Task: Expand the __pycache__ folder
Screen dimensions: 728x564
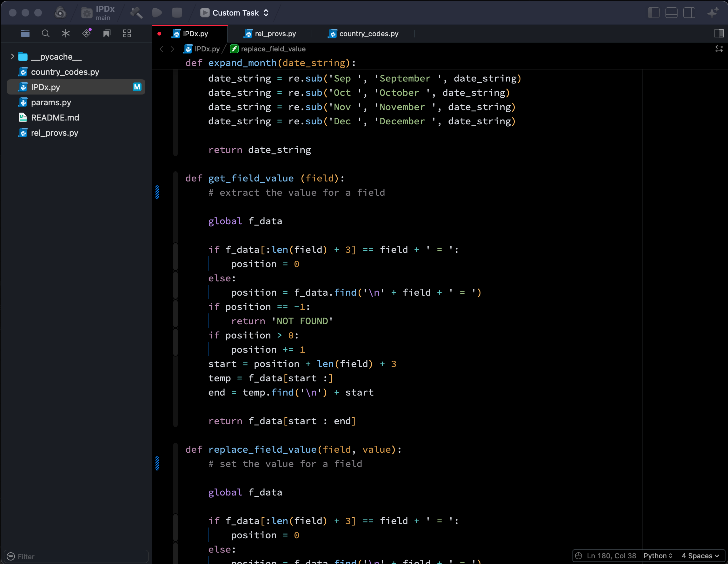Action: coord(12,57)
